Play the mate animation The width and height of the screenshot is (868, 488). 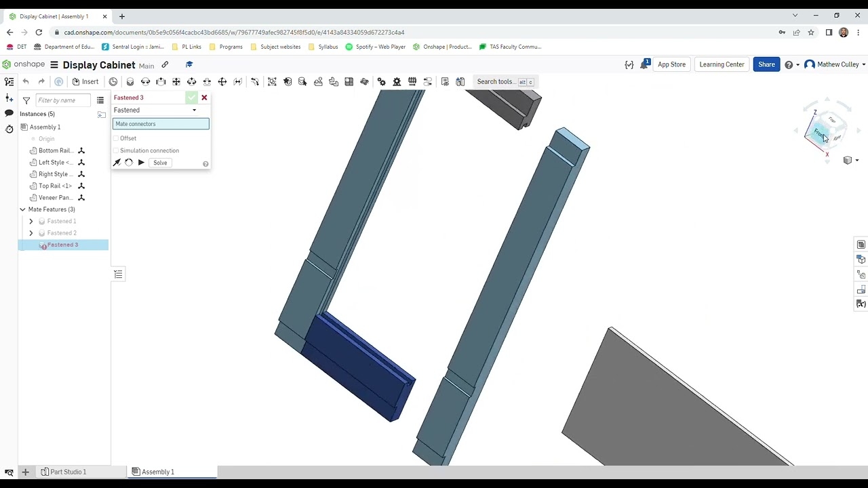click(141, 163)
